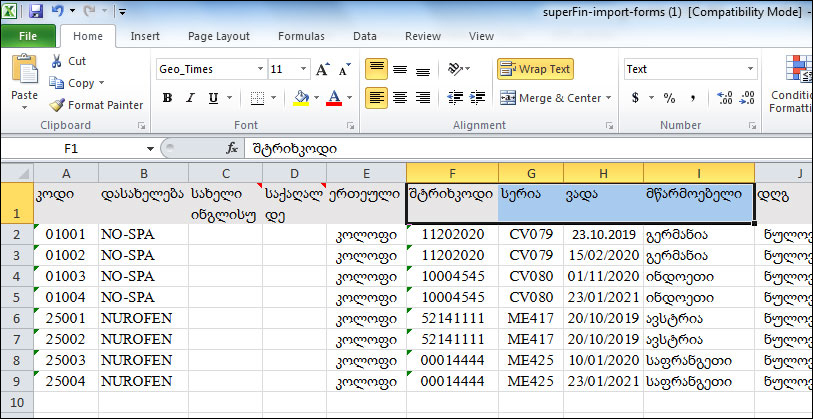This screenshot has width=813, height=419.
Task: Switch to the View tab
Action: pyautogui.click(x=481, y=36)
